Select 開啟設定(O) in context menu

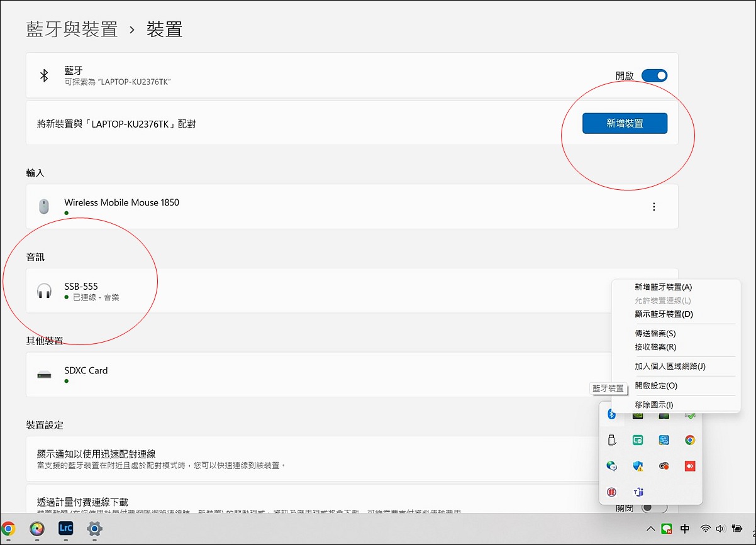coord(656,386)
